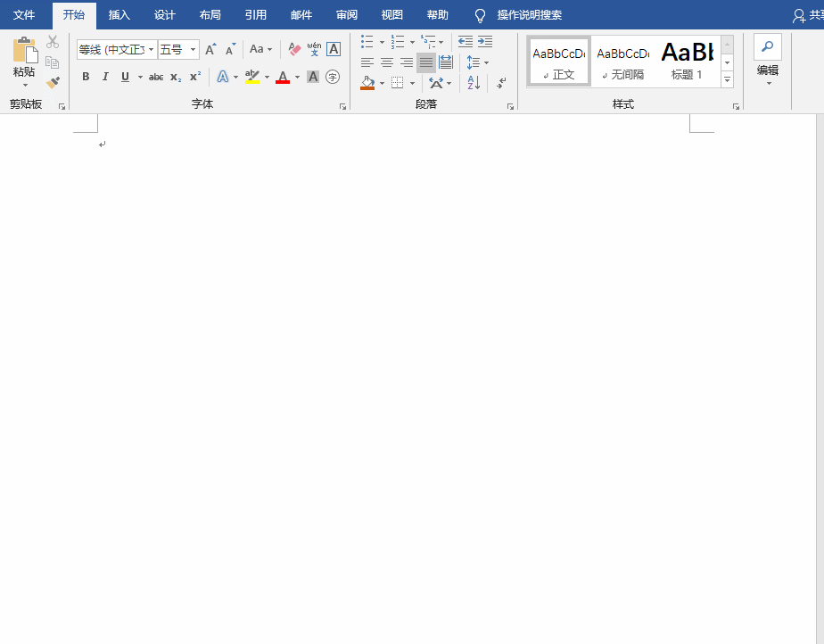Image resolution: width=824 pixels, height=644 pixels.
Task: Switch to the 引用 (References) tab
Action: pos(255,15)
